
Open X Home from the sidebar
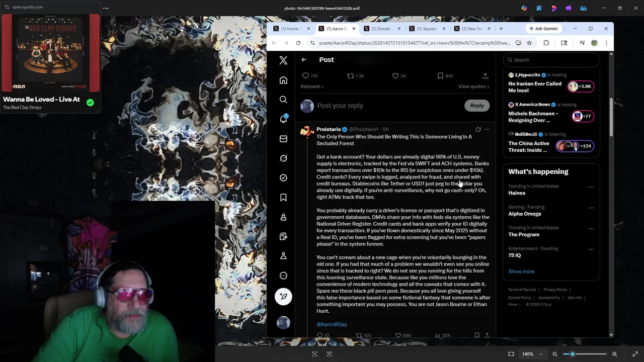(283, 80)
